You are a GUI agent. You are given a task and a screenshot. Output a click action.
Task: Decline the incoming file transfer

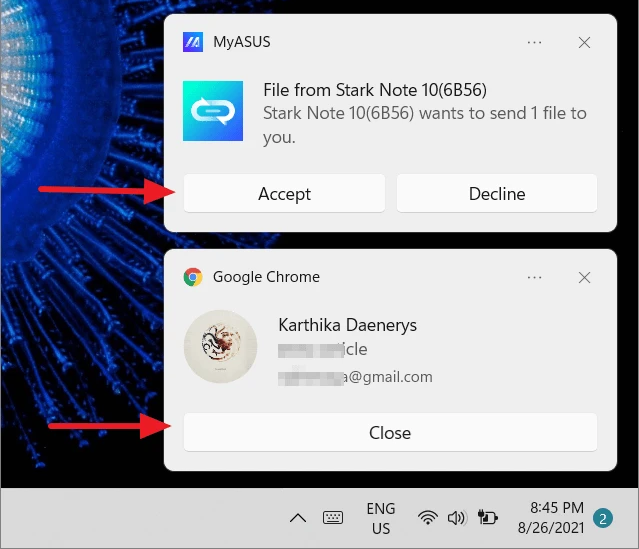coord(497,193)
